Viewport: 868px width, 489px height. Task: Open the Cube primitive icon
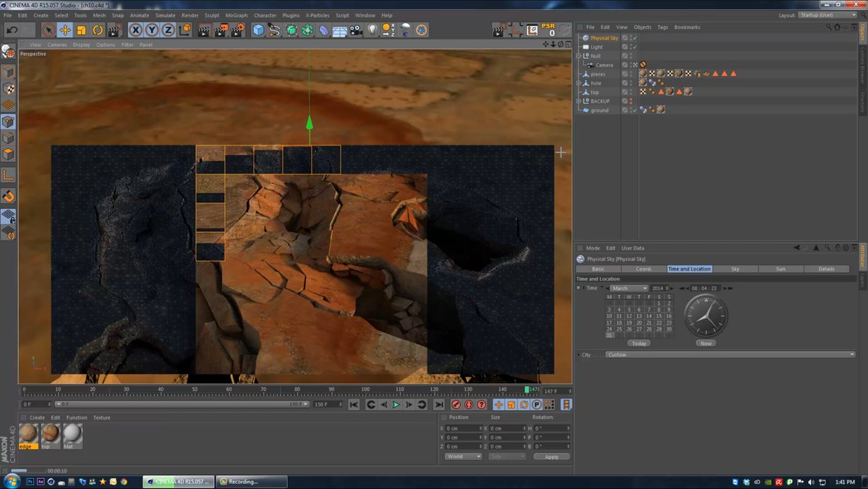257,30
